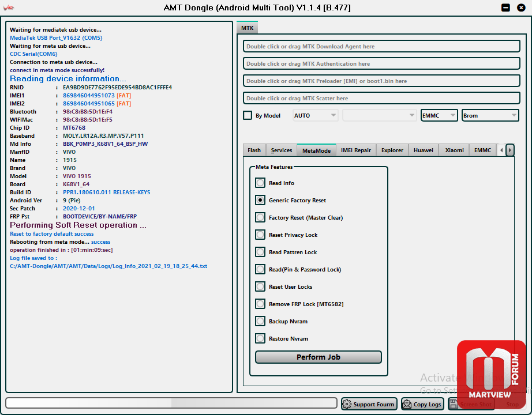Click the MTK Download Agent field

[382, 47]
